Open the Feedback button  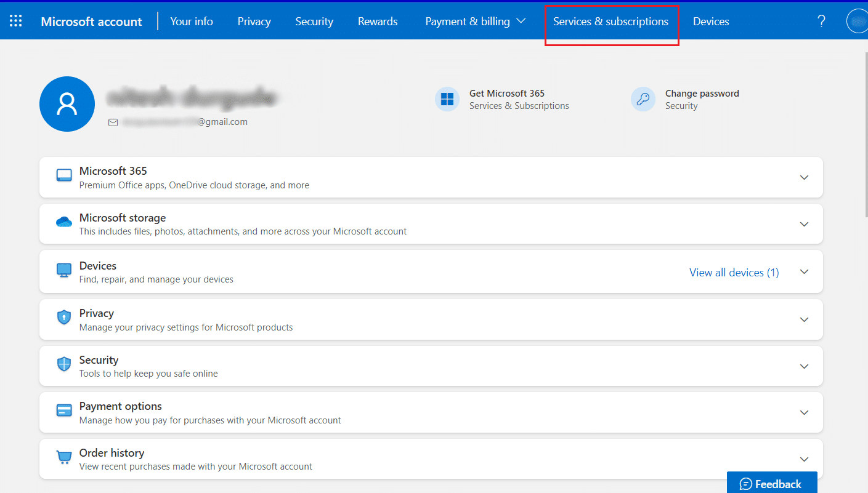[772, 483]
